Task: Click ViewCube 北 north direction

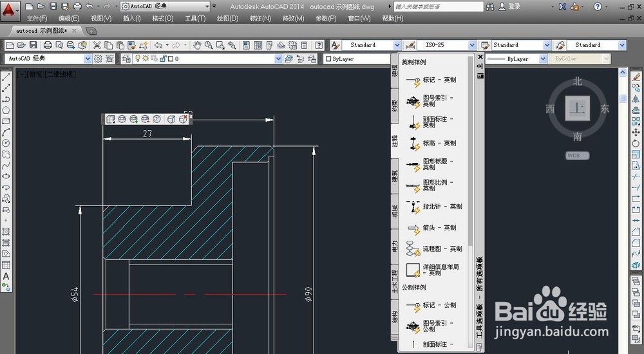Action: (x=578, y=81)
